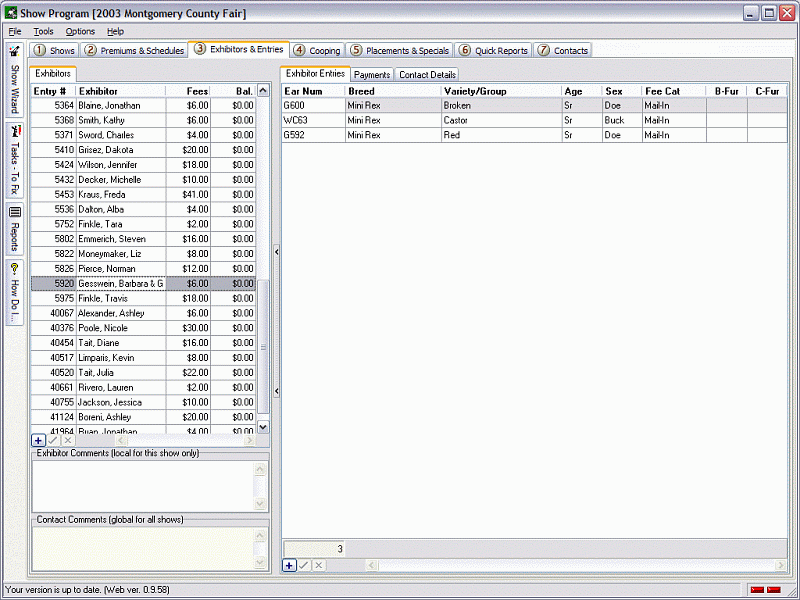
Task: Select exhibitor Wilson, Jennifer
Action: [x=143, y=165]
